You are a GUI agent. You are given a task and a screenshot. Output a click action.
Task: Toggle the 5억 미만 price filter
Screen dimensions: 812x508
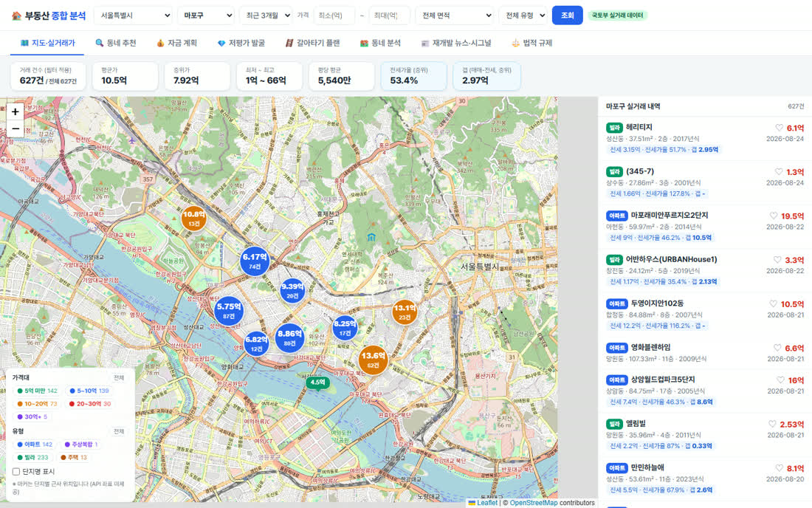click(37, 391)
